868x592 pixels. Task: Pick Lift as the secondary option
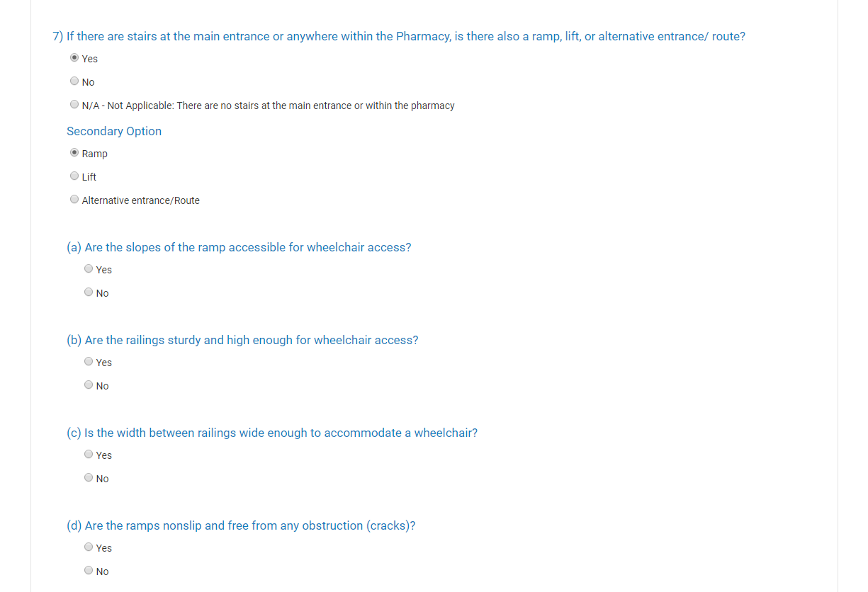point(74,176)
